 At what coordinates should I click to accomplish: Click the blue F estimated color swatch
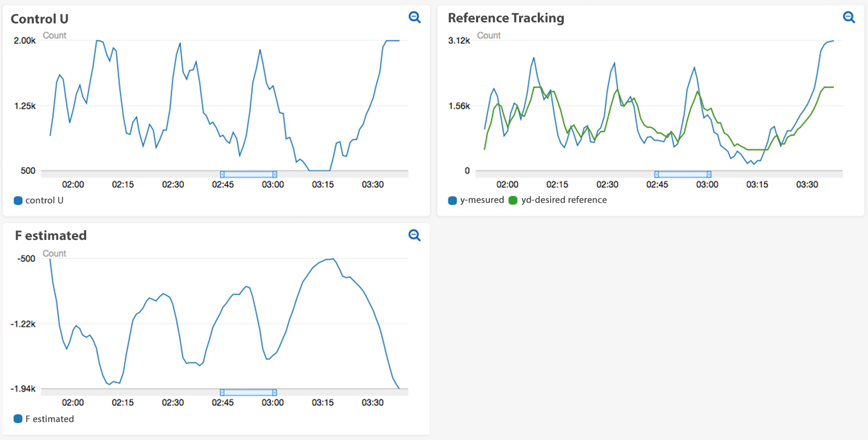18,419
